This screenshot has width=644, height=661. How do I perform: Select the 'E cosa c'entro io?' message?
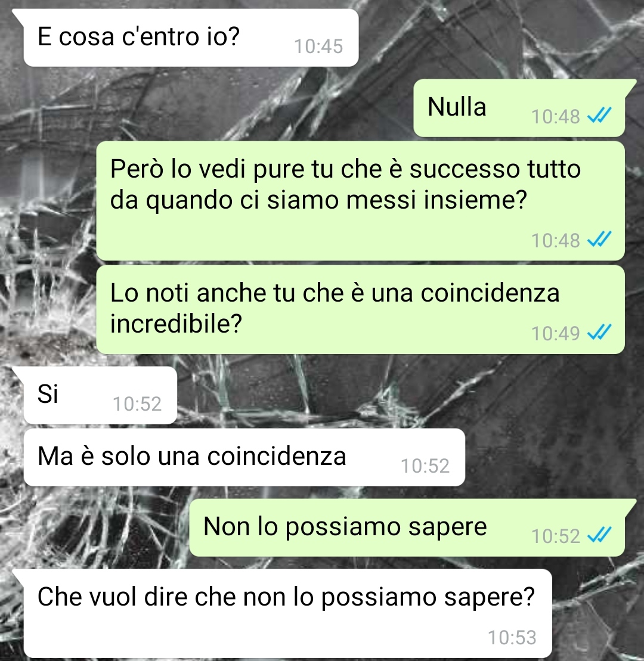pos(191,38)
